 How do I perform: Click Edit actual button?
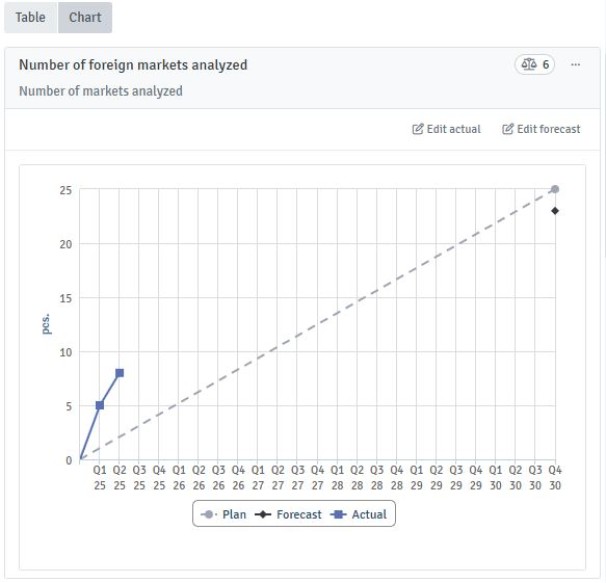(x=446, y=129)
